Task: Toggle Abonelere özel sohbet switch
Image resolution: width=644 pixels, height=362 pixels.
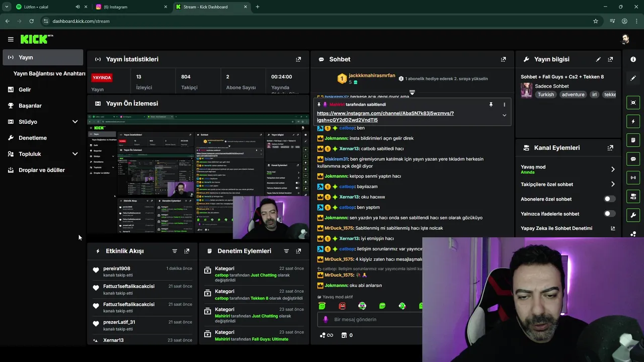Action: coord(609,199)
